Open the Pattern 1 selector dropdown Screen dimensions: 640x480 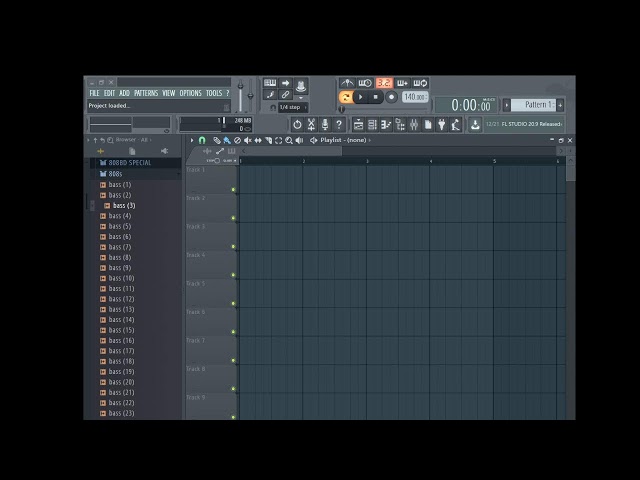533,105
